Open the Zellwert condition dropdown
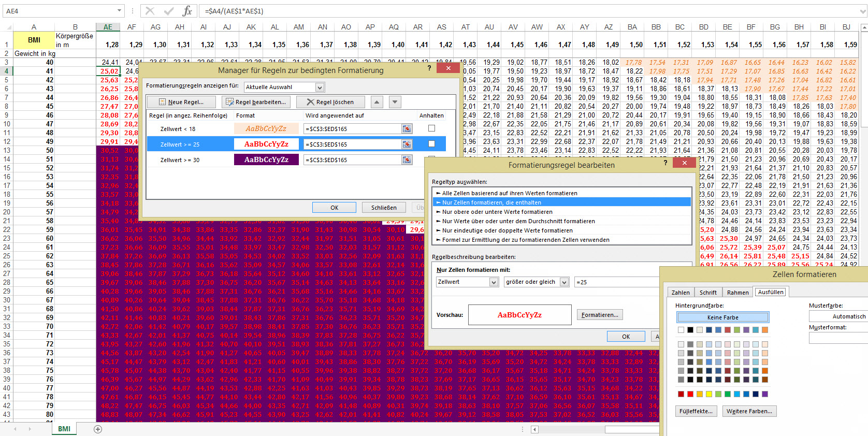This screenshot has height=436, width=868. pyautogui.click(x=494, y=282)
